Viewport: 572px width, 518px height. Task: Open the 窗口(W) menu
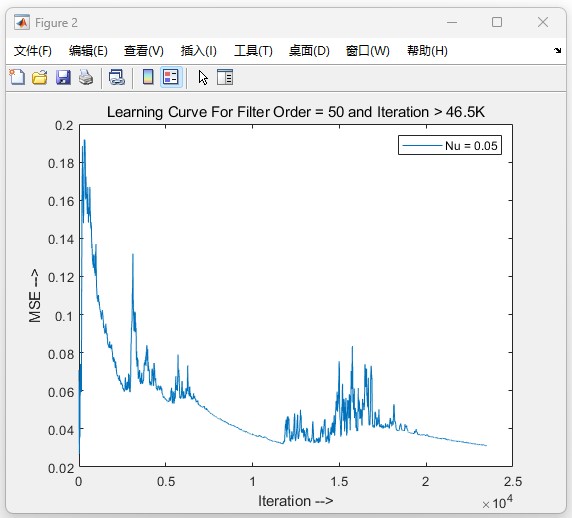367,51
